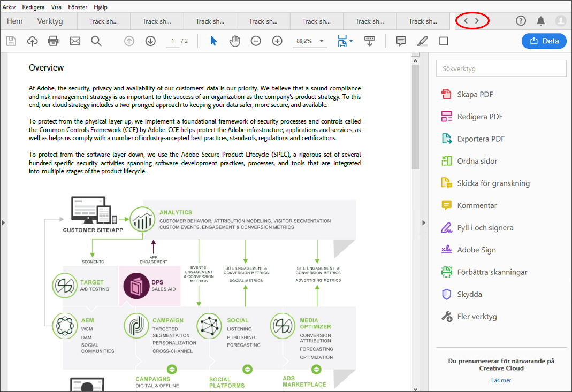The image size is (572, 392).
Task: Open the Fönster menu
Action: click(x=78, y=7)
